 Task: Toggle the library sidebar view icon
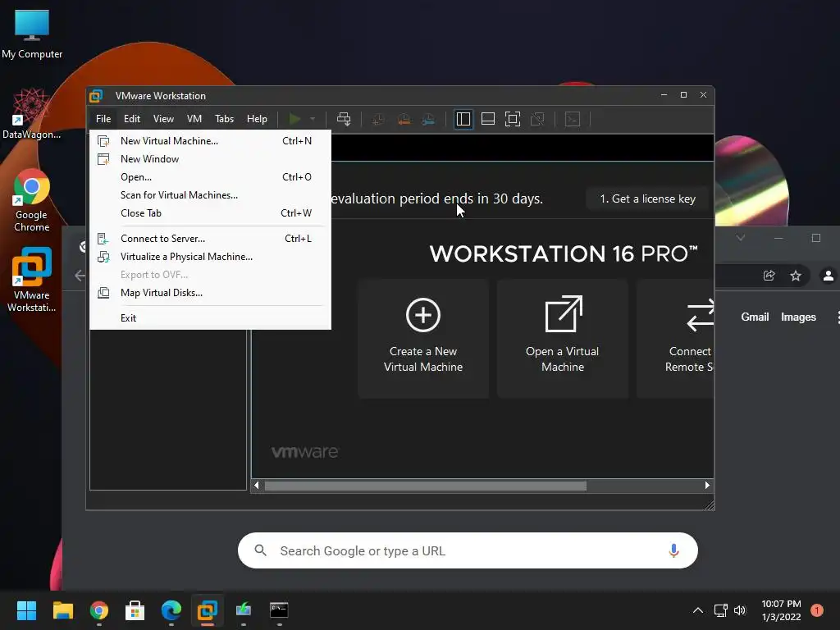point(463,119)
